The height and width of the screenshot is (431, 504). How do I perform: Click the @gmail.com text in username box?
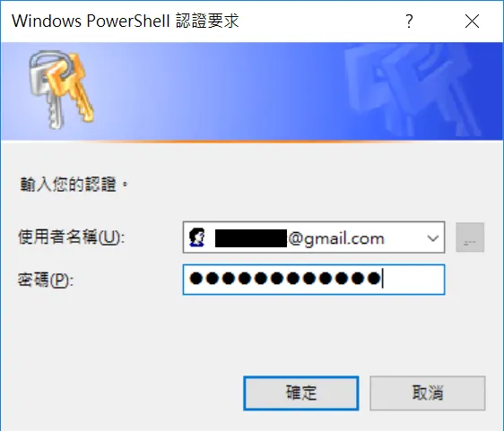click(x=336, y=238)
